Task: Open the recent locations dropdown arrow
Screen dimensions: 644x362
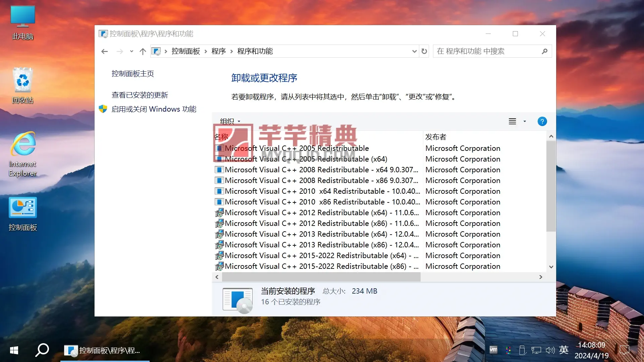Action: click(x=131, y=51)
